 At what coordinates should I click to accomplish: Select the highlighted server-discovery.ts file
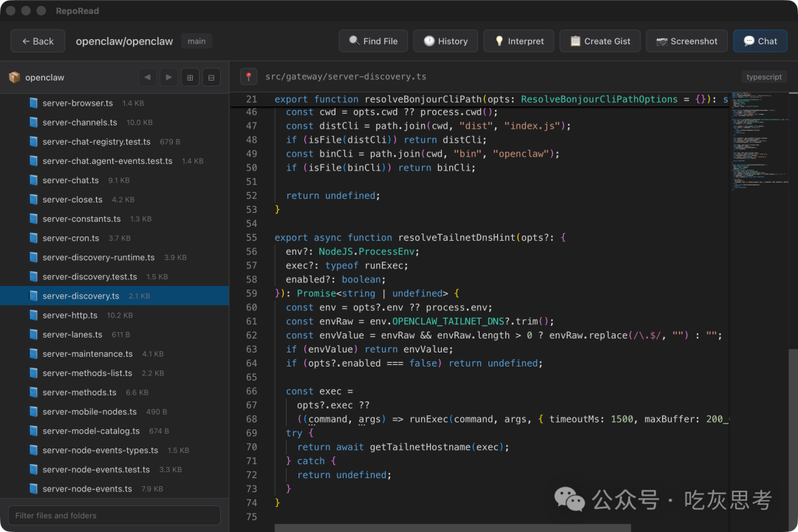(x=115, y=296)
